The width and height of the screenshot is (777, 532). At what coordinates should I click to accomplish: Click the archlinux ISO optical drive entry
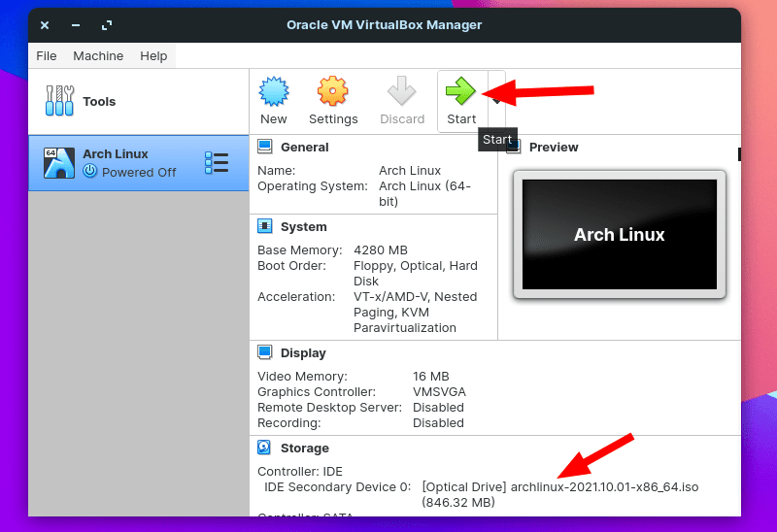[x=559, y=486]
